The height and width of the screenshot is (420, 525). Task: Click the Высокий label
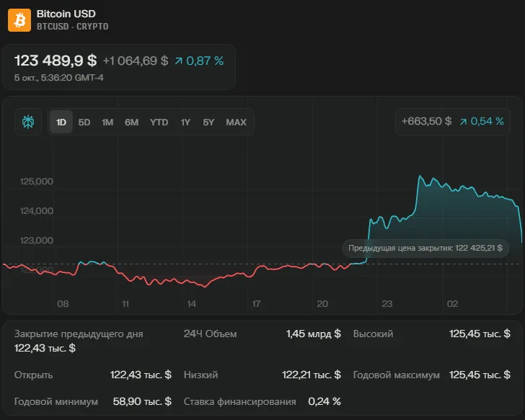pos(373,334)
